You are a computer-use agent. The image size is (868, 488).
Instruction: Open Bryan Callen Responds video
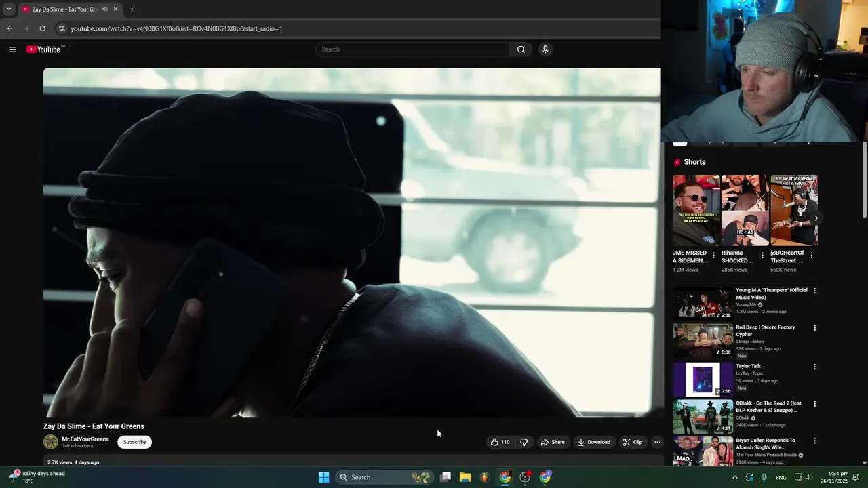click(x=703, y=451)
